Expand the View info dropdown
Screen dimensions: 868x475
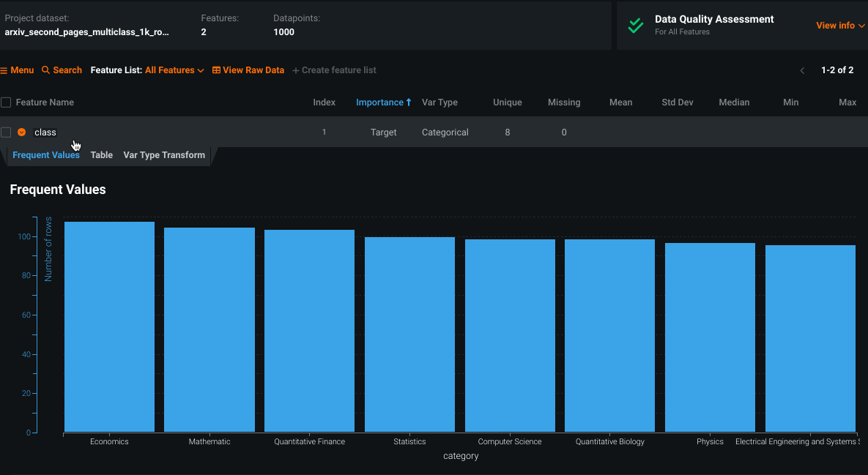(x=840, y=26)
